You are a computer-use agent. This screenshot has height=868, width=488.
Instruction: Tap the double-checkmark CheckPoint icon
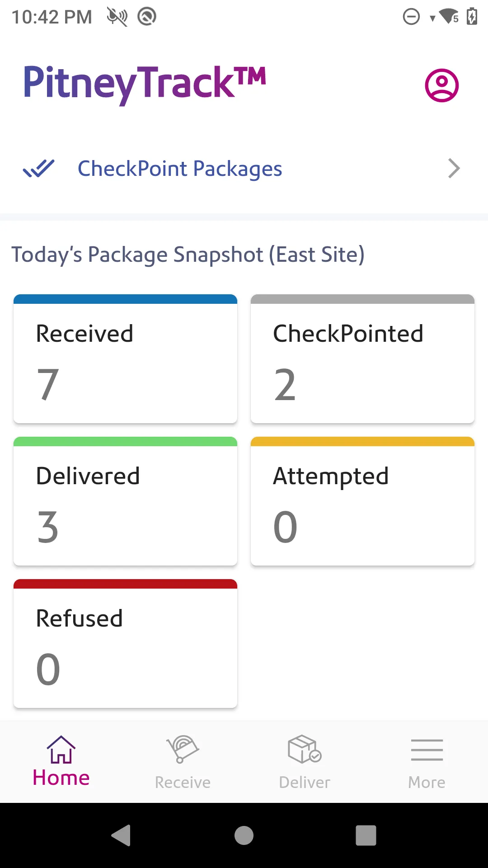[x=39, y=169]
